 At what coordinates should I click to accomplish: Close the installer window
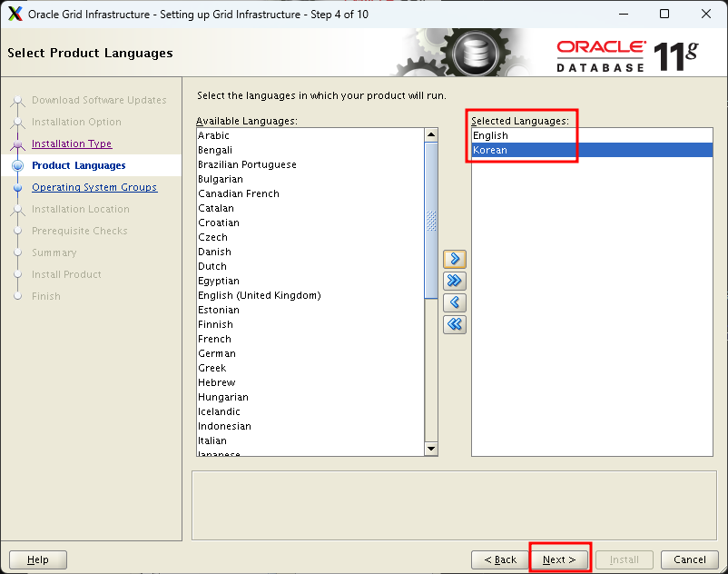tap(705, 14)
